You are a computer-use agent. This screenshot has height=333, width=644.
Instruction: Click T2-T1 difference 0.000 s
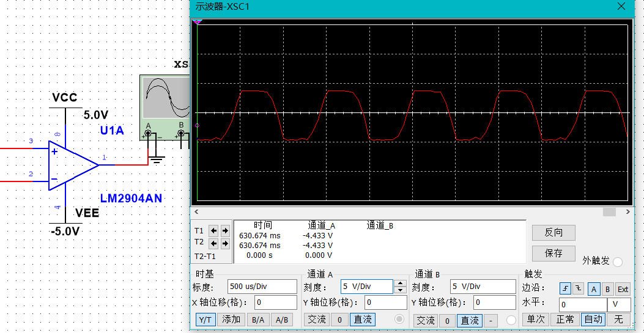(259, 255)
